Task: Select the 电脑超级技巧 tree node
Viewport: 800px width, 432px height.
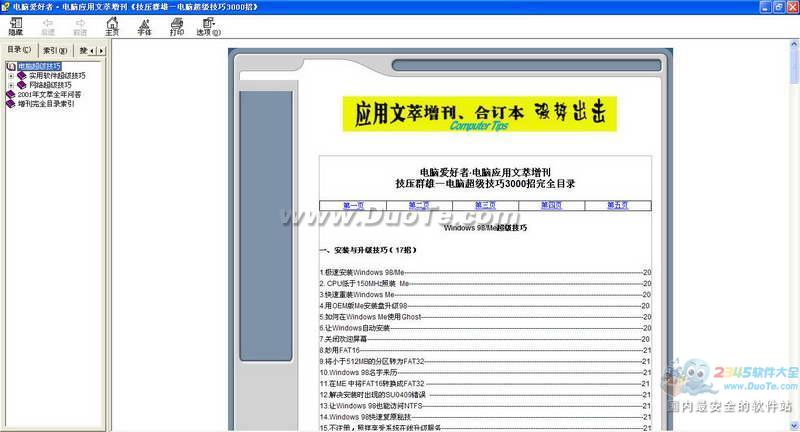Action: (x=39, y=66)
